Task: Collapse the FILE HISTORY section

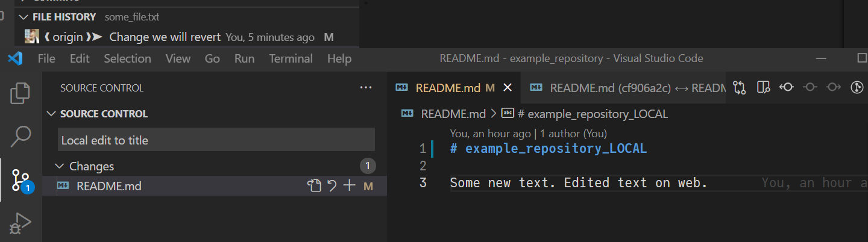Action: tap(24, 17)
